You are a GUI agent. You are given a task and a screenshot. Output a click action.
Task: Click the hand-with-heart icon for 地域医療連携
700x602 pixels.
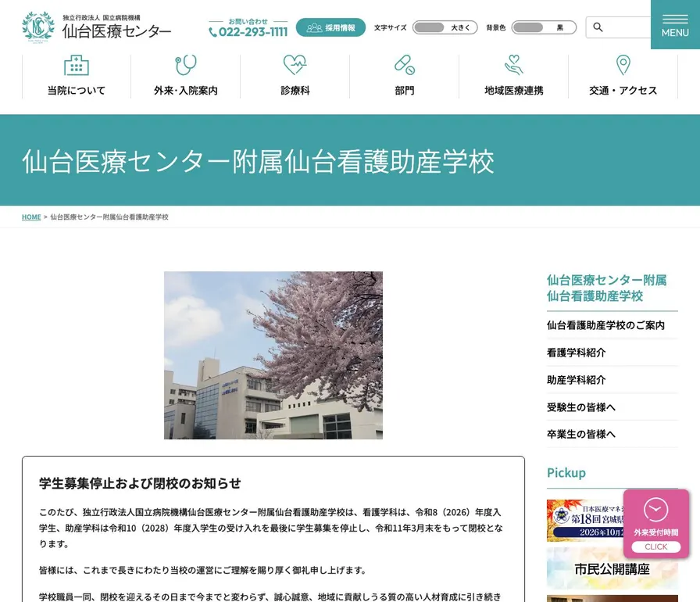(x=514, y=65)
